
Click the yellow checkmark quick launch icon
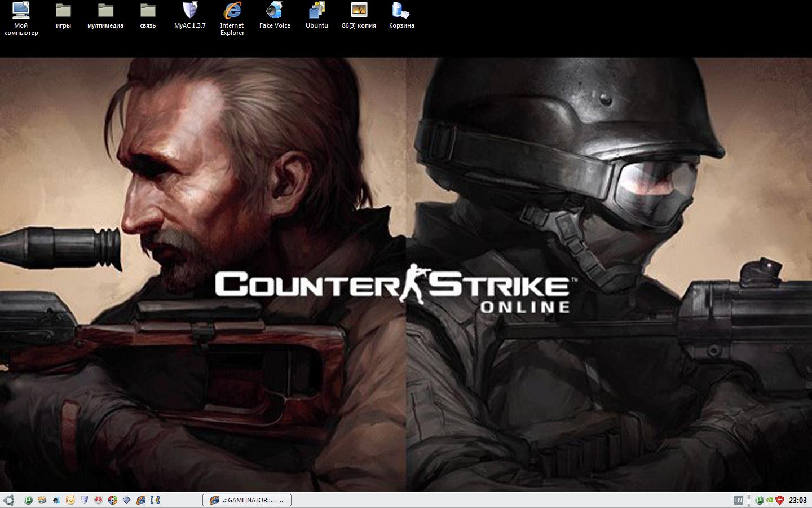click(70, 500)
